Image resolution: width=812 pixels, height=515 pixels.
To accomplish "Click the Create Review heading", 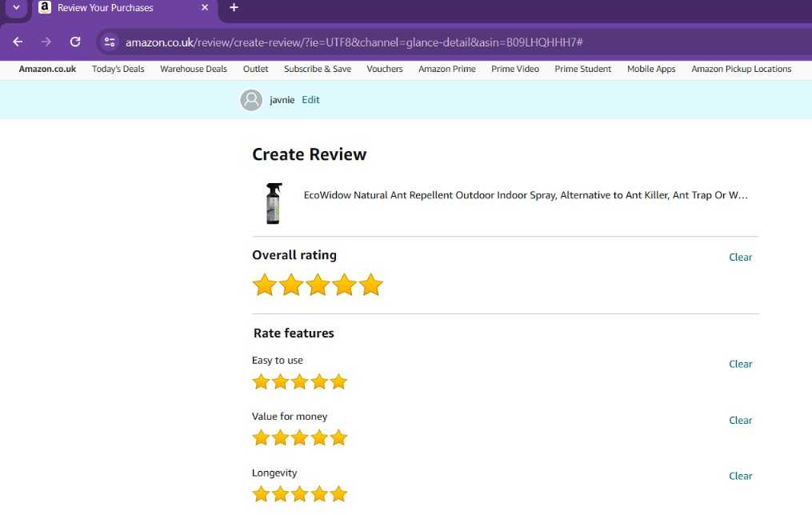I will click(309, 154).
